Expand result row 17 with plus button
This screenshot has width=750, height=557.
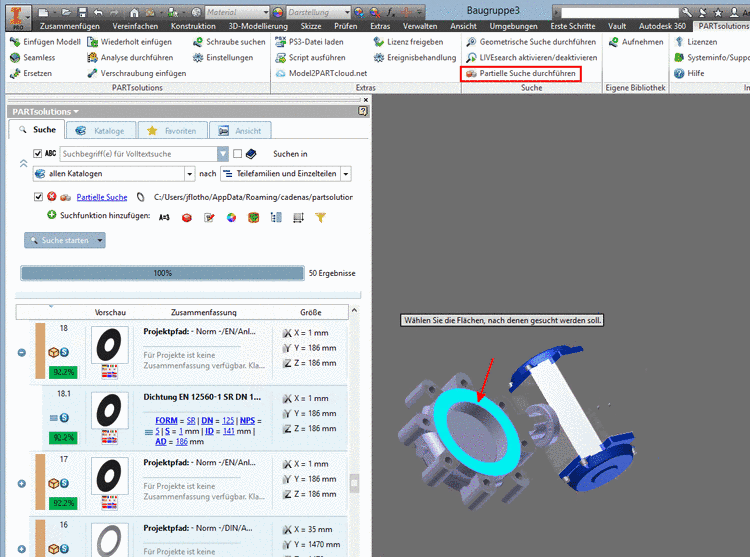pyautogui.click(x=22, y=483)
